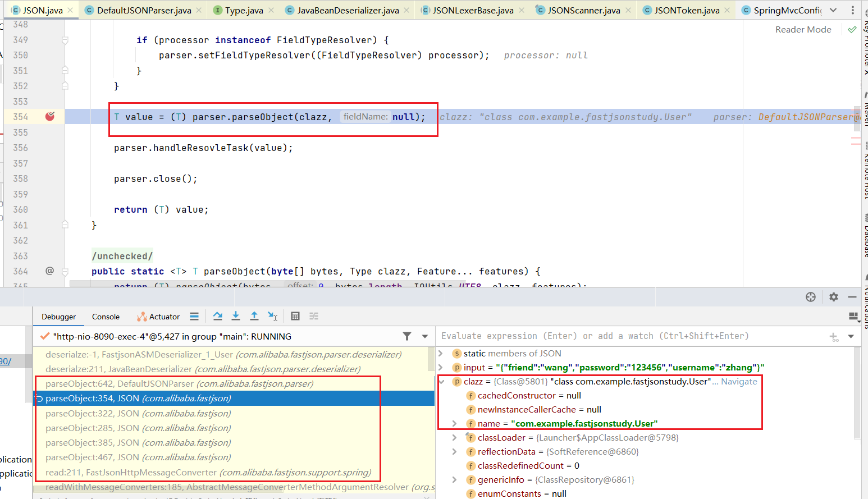Expand static members of JSON
This screenshot has height=499, width=868.
click(x=441, y=353)
